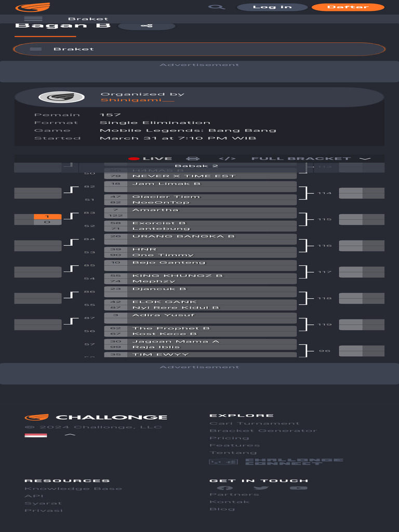The image size is (399, 532).
Task: Click the Challonge logo in header
Action: [33, 7]
